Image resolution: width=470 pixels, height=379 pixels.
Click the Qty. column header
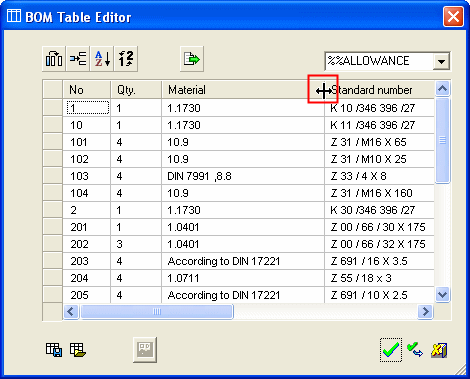click(x=136, y=90)
